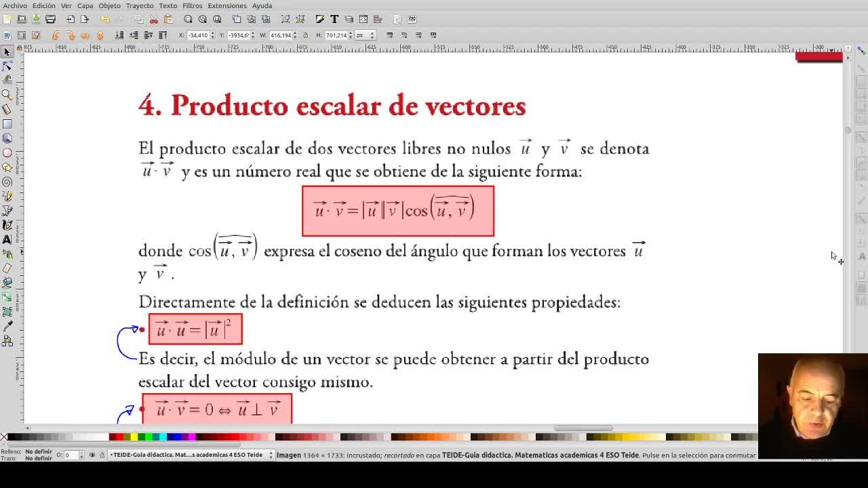Undo the last action
The width and height of the screenshot is (868, 488).
tap(105, 19)
